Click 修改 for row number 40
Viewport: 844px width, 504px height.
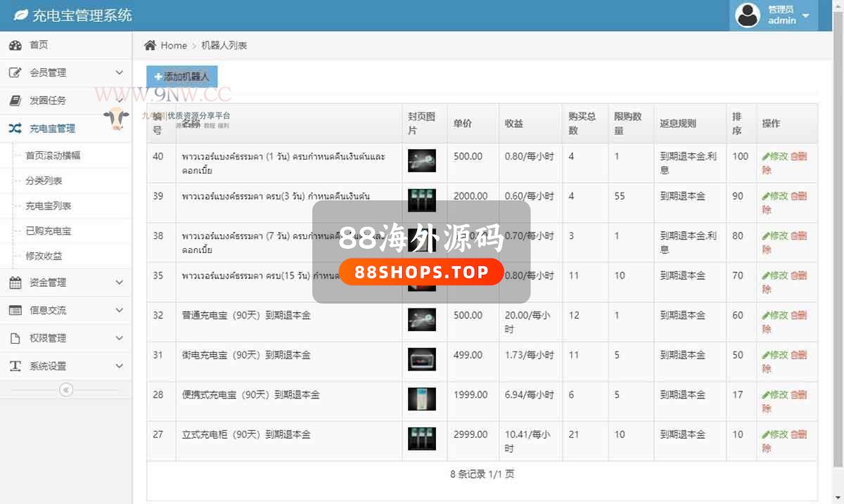774,156
